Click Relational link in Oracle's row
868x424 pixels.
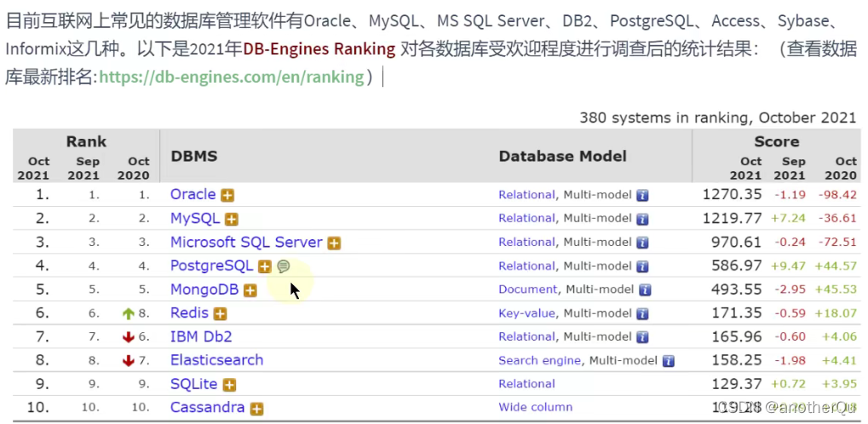click(x=526, y=195)
